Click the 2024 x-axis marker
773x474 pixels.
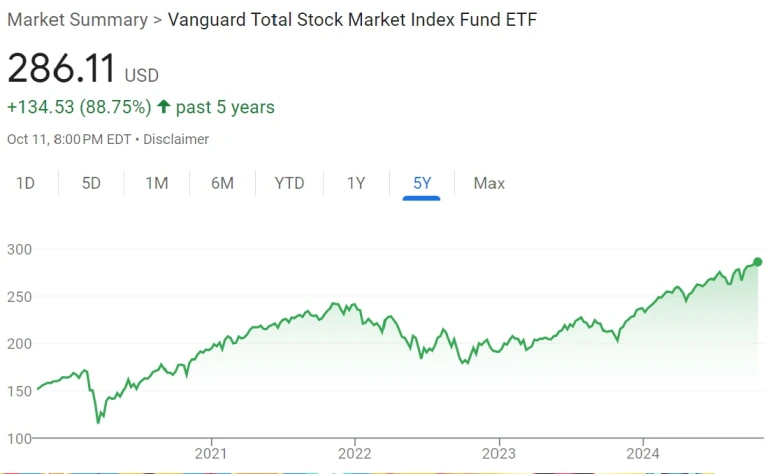tap(643, 453)
